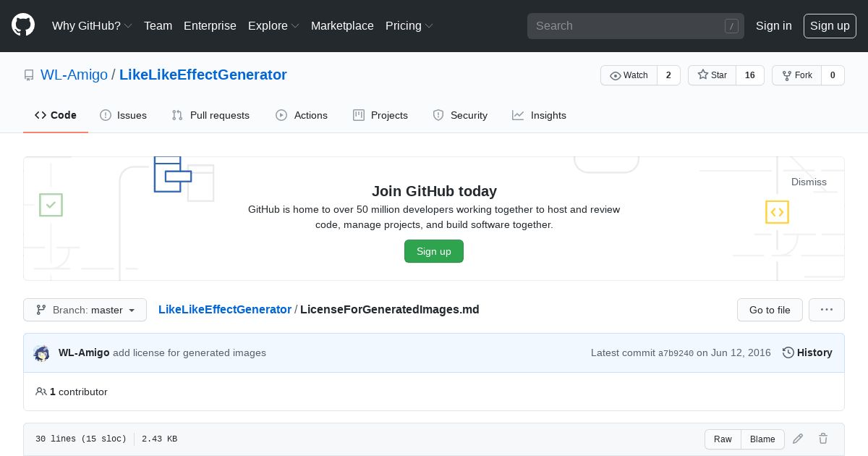
Task: Expand the Explore menu
Action: 273,25
